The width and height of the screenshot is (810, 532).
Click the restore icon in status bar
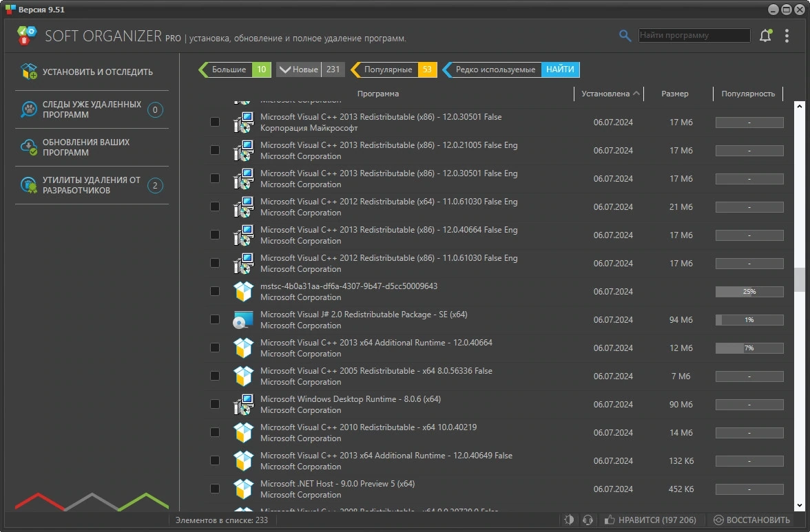pyautogui.click(x=718, y=520)
